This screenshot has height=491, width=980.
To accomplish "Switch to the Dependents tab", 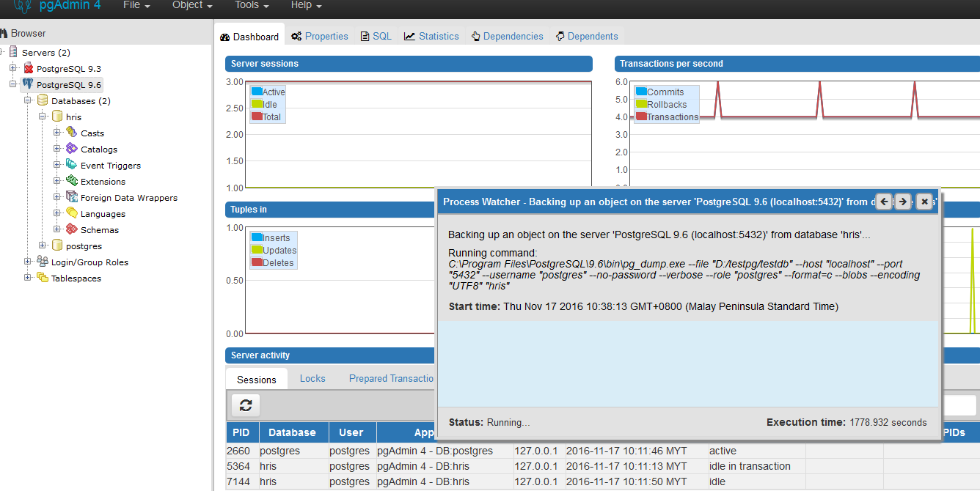I will point(587,36).
